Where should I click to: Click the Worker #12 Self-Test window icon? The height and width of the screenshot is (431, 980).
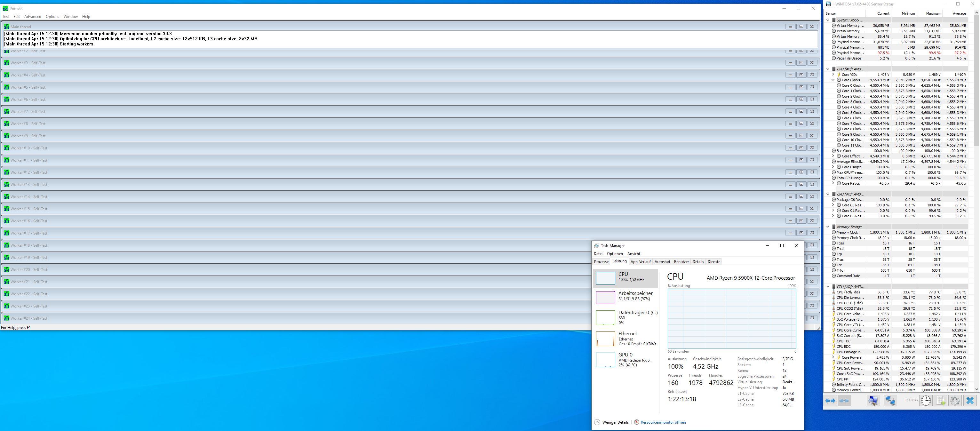(6, 172)
